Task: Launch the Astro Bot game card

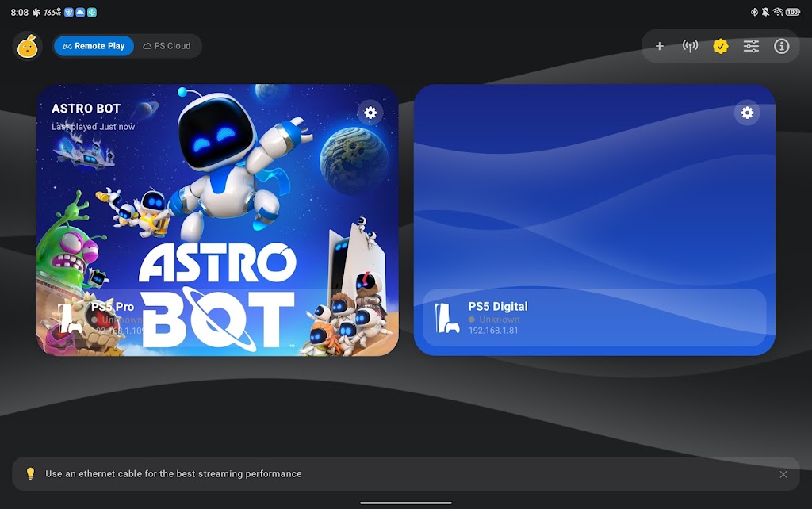Action: [217, 220]
